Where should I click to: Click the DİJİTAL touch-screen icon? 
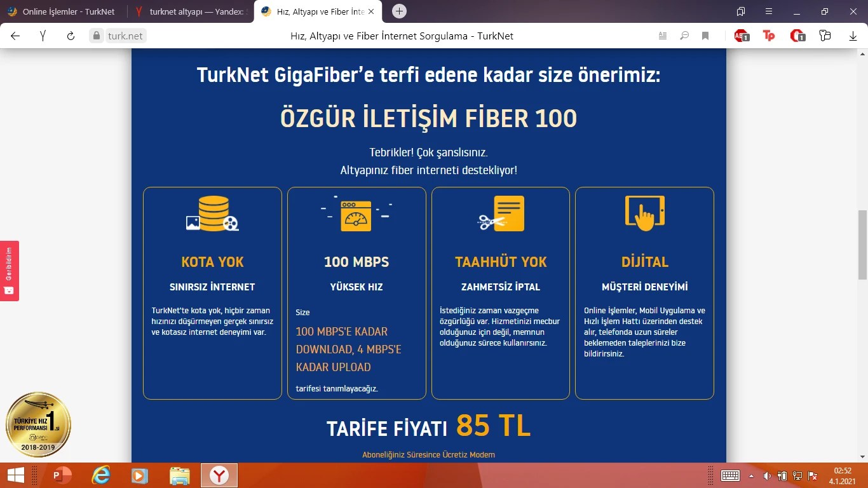click(644, 213)
